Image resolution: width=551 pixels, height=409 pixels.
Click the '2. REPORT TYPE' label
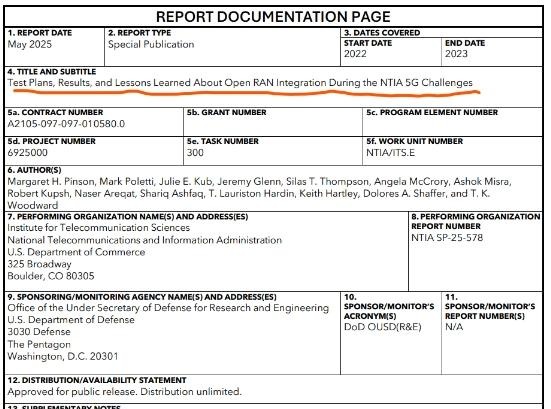(140, 33)
